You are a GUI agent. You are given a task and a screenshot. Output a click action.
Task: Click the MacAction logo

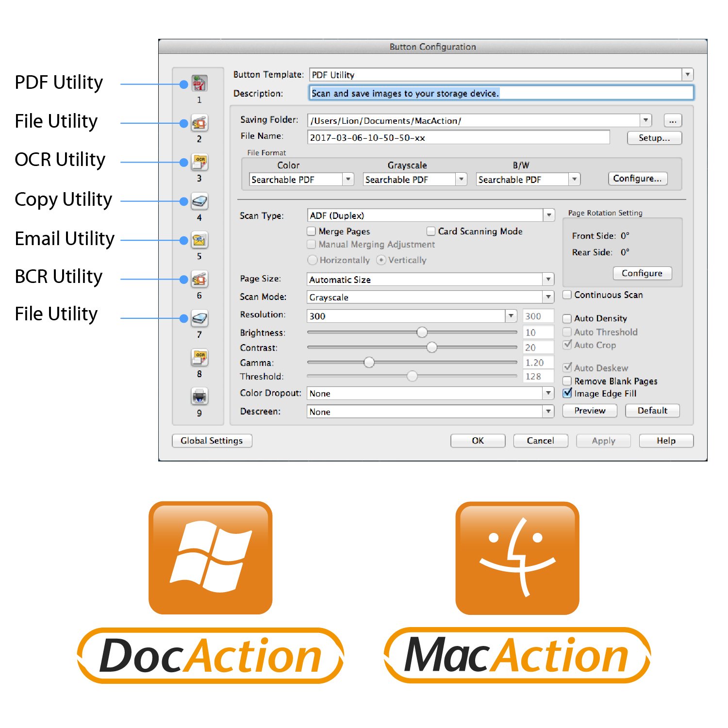pyautogui.click(x=517, y=656)
